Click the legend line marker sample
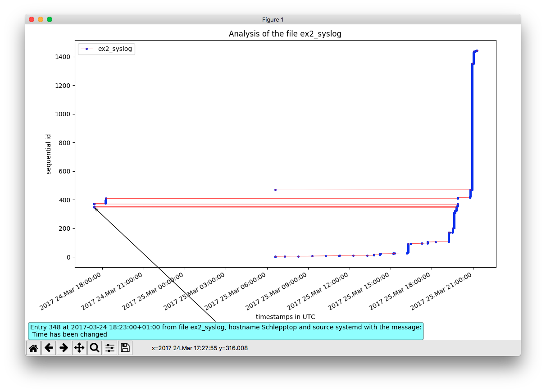This screenshot has height=392, width=546. [x=86, y=49]
